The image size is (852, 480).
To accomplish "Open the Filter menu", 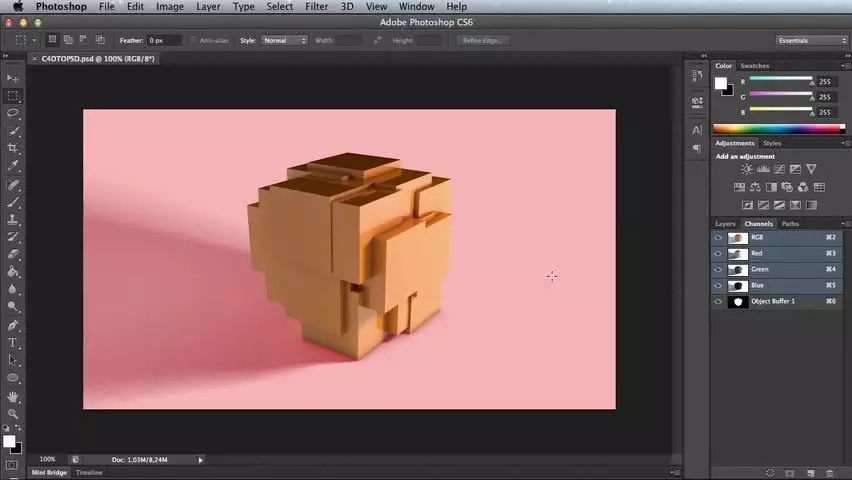I will (x=316, y=7).
